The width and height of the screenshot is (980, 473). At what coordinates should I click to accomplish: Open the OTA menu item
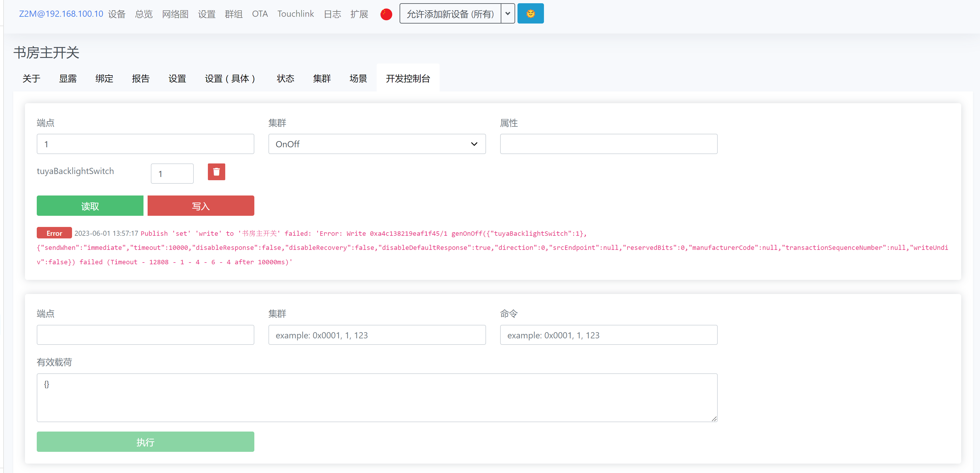[260, 14]
